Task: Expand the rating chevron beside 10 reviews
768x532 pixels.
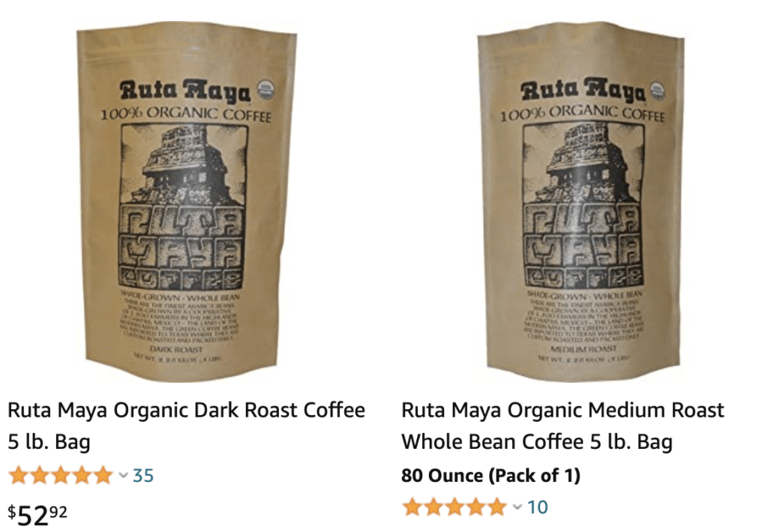Action: click(517, 507)
